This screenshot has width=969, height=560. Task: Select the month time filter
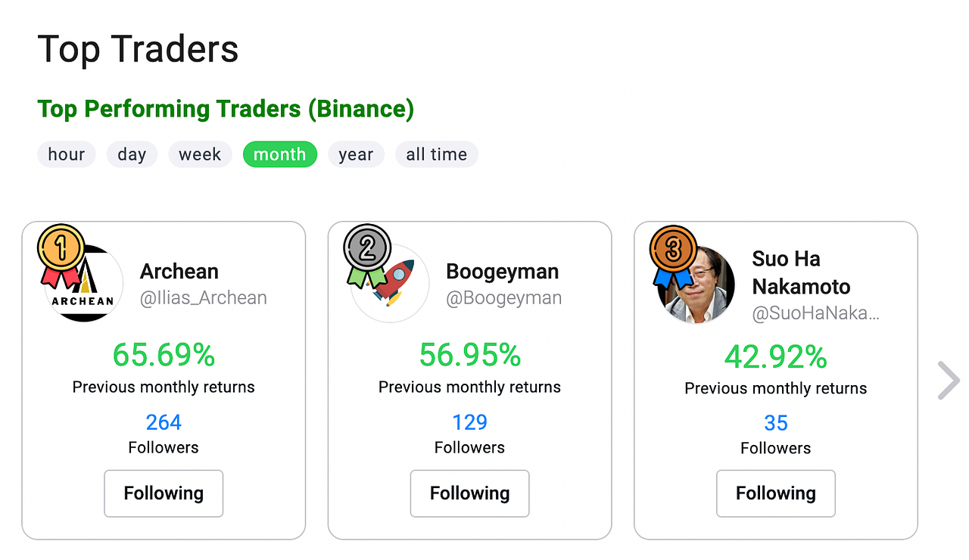(280, 154)
